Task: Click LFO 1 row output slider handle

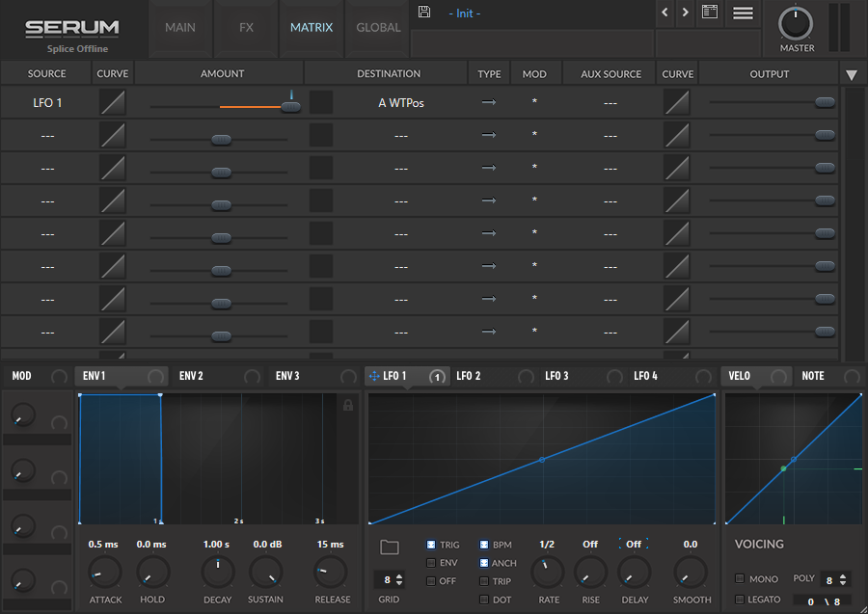Action: pos(825,102)
